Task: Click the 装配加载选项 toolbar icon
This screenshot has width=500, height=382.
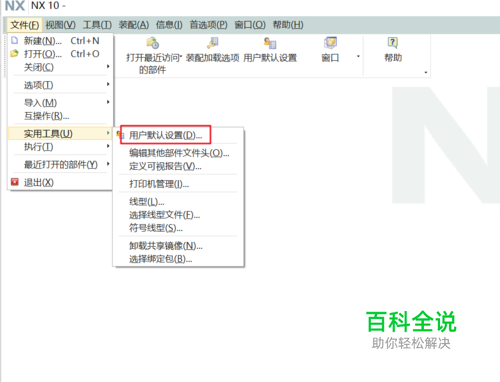Action: point(212,43)
